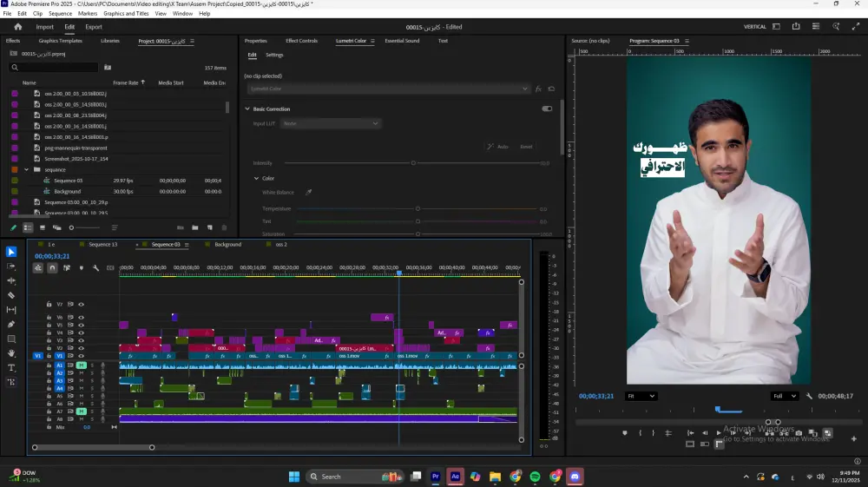Play the Program monitor sequence
The width and height of the screenshot is (868, 487).
[719, 433]
